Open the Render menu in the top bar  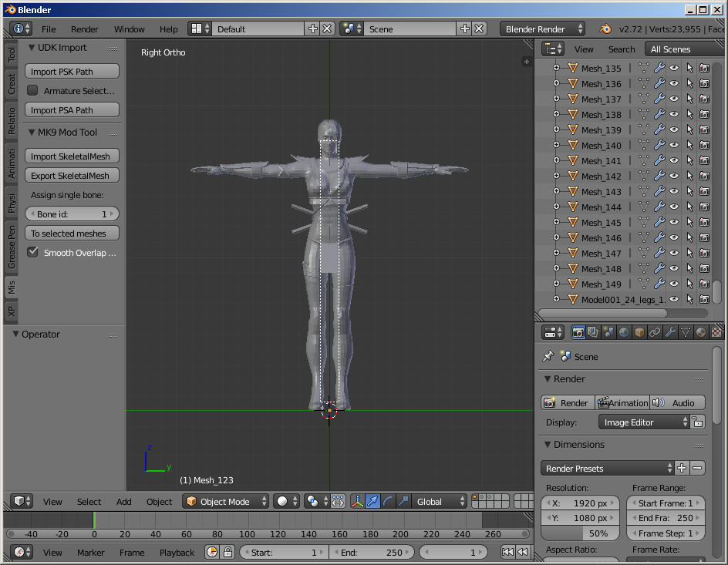[x=85, y=29]
